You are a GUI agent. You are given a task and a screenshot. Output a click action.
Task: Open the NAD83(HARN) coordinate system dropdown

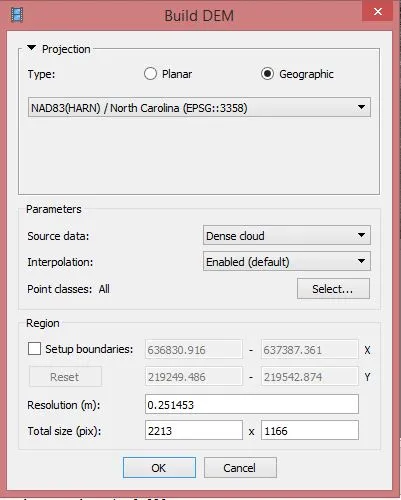click(x=199, y=107)
